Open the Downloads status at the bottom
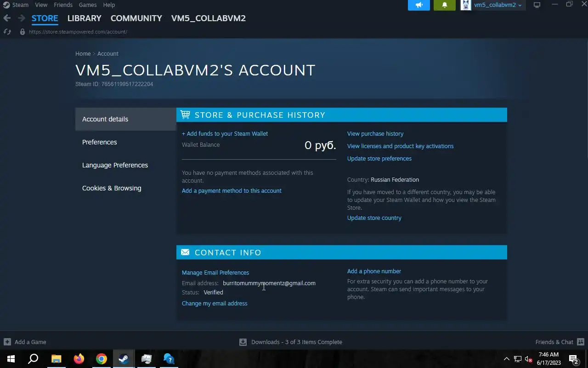 (291, 342)
